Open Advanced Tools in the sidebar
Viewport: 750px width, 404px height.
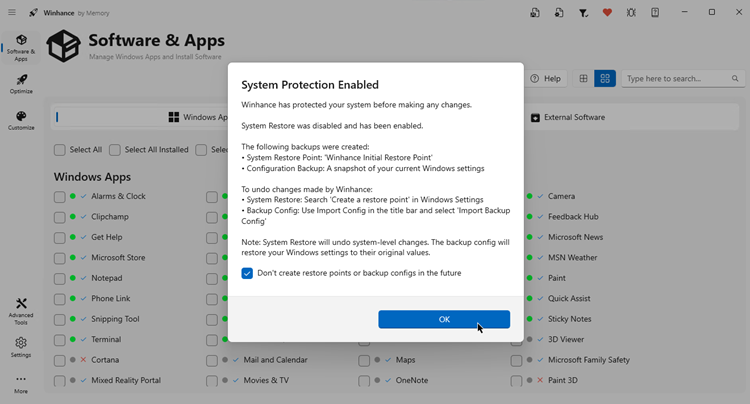[21, 309]
